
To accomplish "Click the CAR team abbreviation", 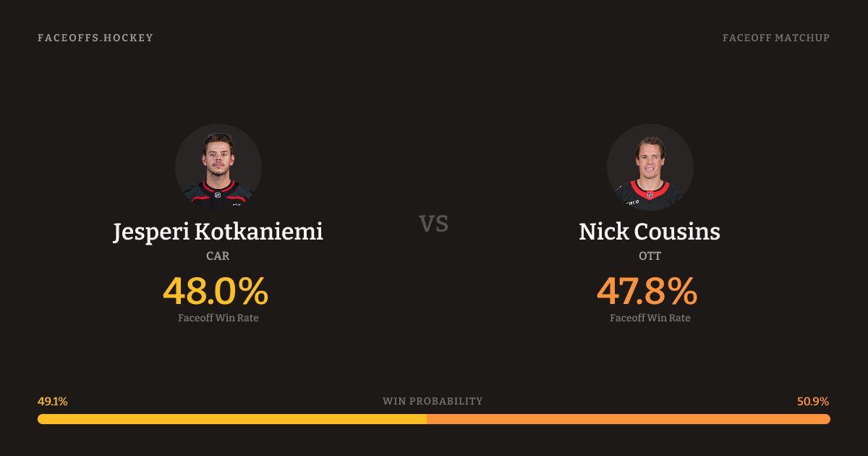I will coord(218,256).
